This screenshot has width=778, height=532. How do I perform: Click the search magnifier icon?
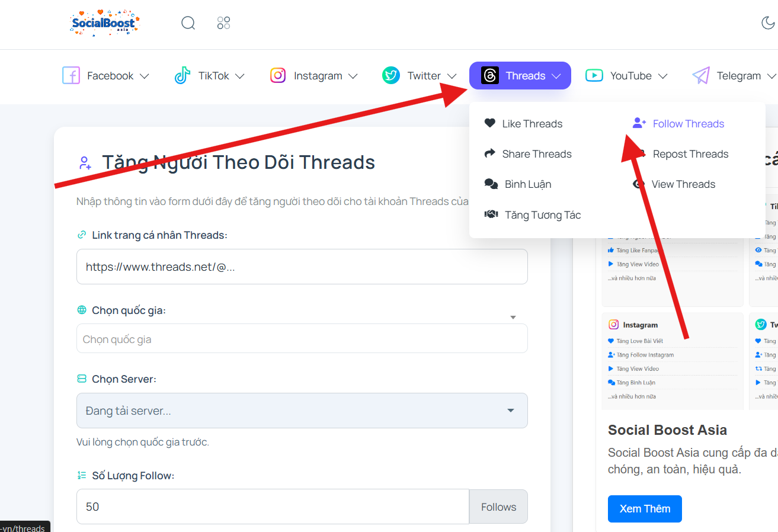[x=188, y=23]
